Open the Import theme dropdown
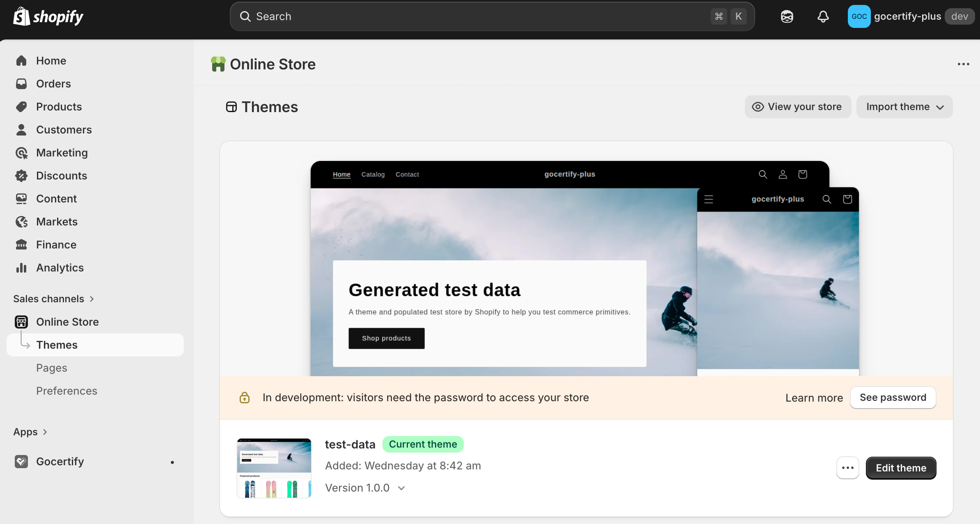This screenshot has width=980, height=524. [x=904, y=106]
